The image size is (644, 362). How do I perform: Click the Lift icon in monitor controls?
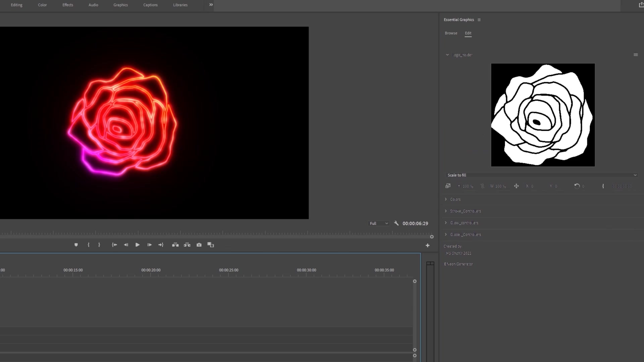click(x=175, y=245)
